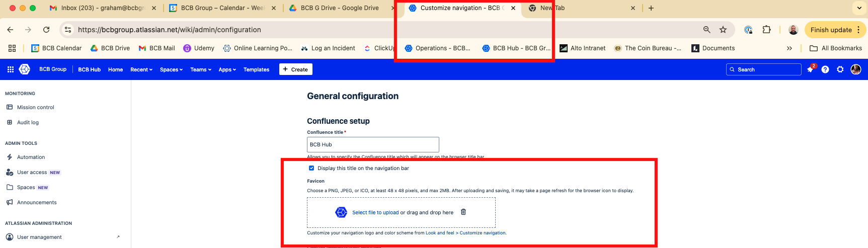Open the tab list dropdown arrow
The width and height of the screenshot is (868, 248).
pos(859,8)
